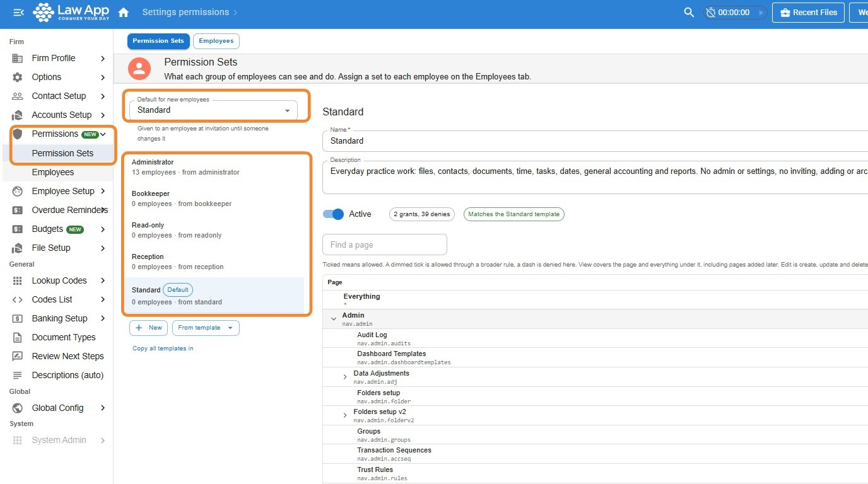Click the Settings permissions breadcrumb

pos(185,12)
